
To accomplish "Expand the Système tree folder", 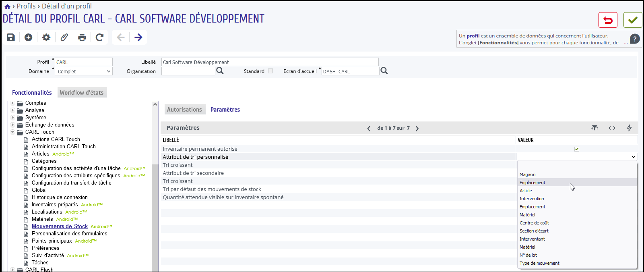I will pyautogui.click(x=13, y=117).
